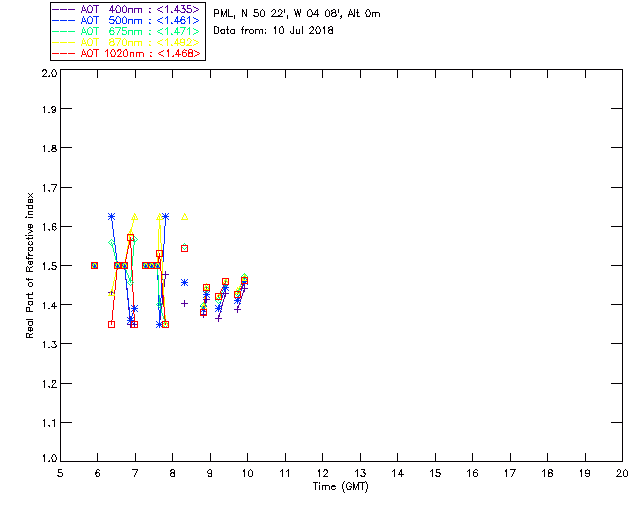Click the x-axis tick label 11
Screen dimensions: 640x512
(x=285, y=473)
